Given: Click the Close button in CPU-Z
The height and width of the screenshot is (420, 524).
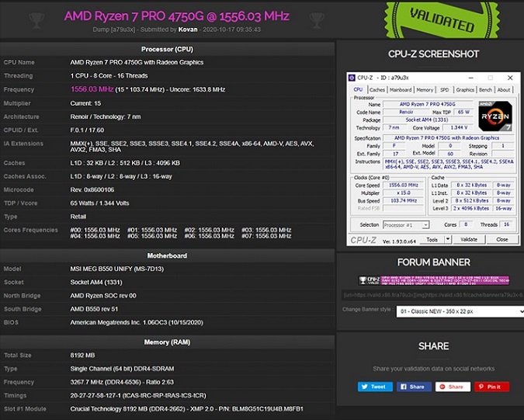Looking at the screenshot, I should pos(502,239).
